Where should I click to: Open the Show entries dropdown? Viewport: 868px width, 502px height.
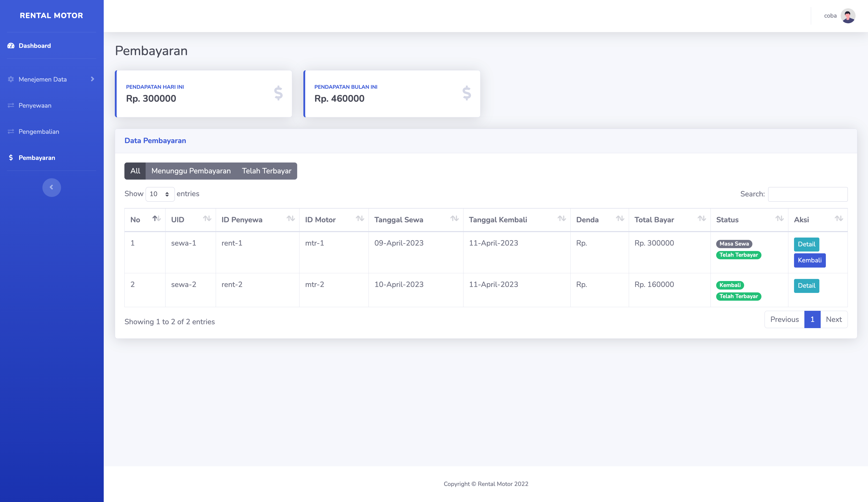160,194
